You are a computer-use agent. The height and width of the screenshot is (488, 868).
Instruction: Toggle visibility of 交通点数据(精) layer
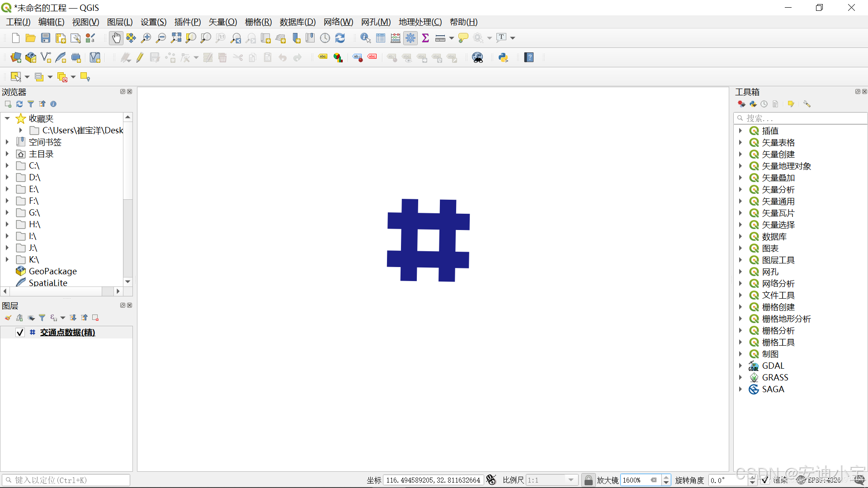[x=20, y=333]
